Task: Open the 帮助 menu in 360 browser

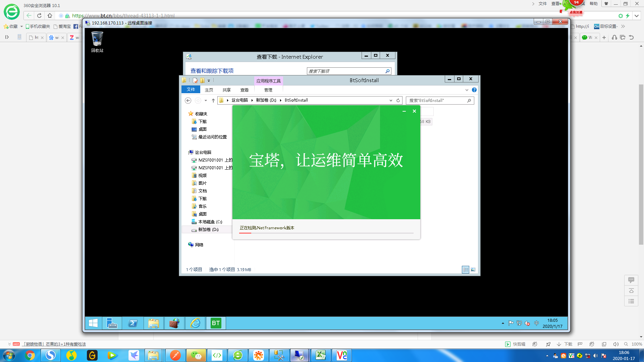Action: tap(593, 4)
